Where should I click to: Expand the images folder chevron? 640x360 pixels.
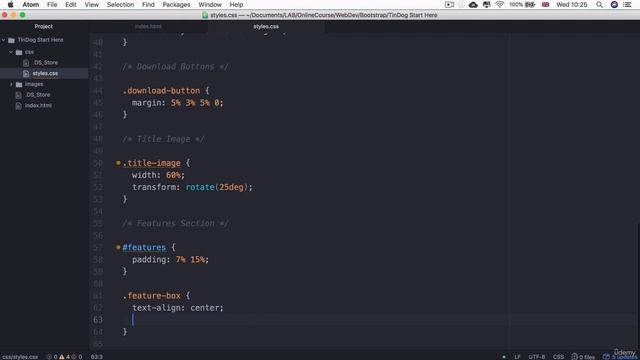tap(11, 84)
